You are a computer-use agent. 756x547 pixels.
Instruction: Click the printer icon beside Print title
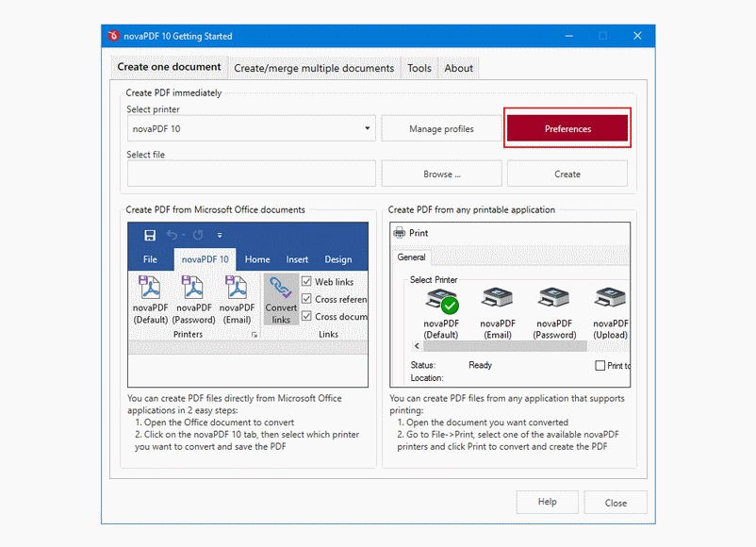(x=400, y=233)
